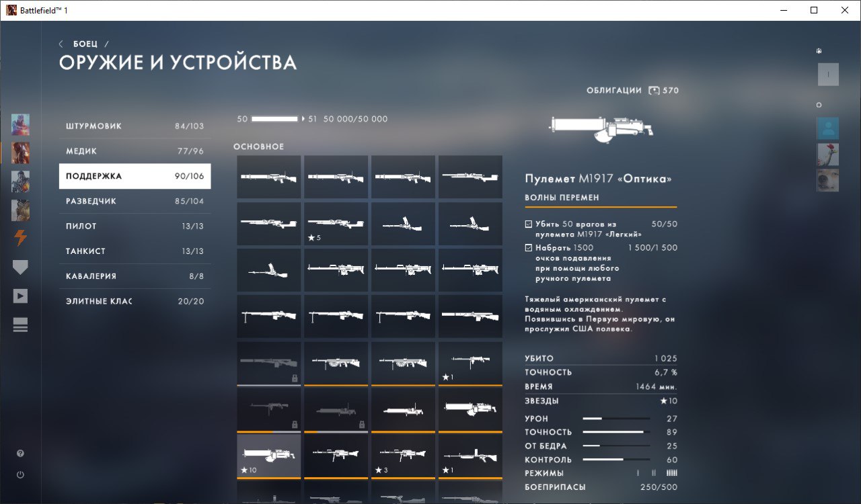Viewport: 861px width, 504px height.
Task: Open the friend avatar with red flower
Action: pos(828,154)
